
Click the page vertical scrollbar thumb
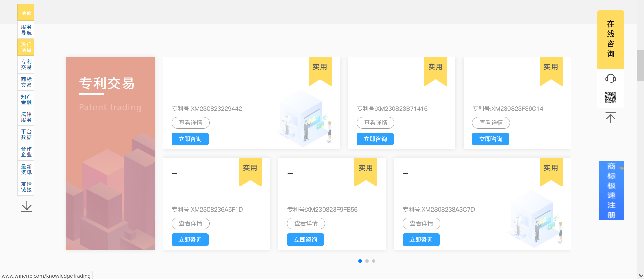[640, 65]
